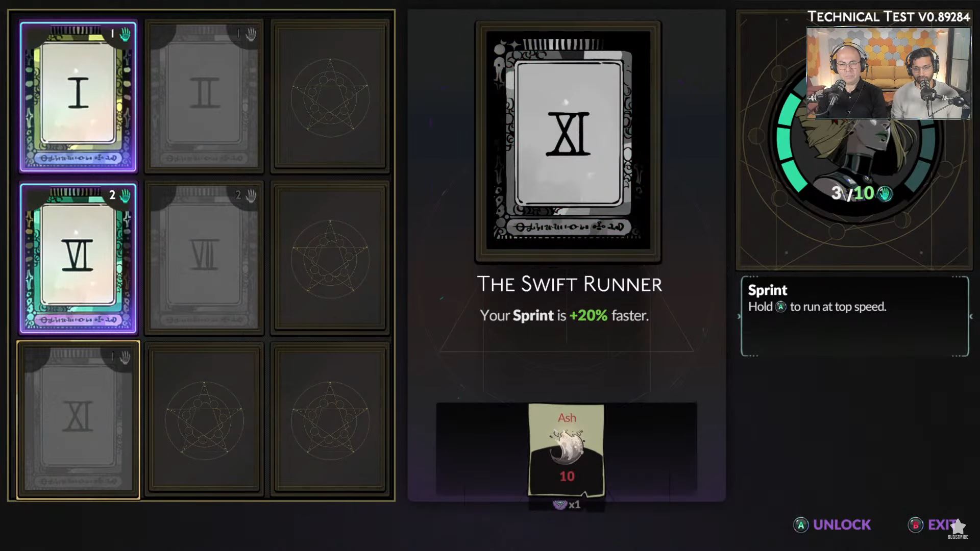Image resolution: width=980 pixels, height=551 pixels.
Task: Select the active Arcana card I
Action: tap(78, 96)
